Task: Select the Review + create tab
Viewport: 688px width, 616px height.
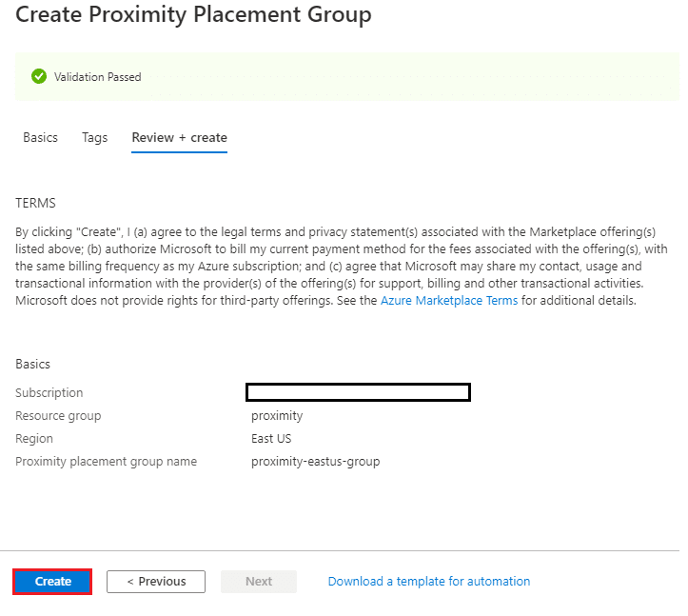Action: pyautogui.click(x=180, y=137)
